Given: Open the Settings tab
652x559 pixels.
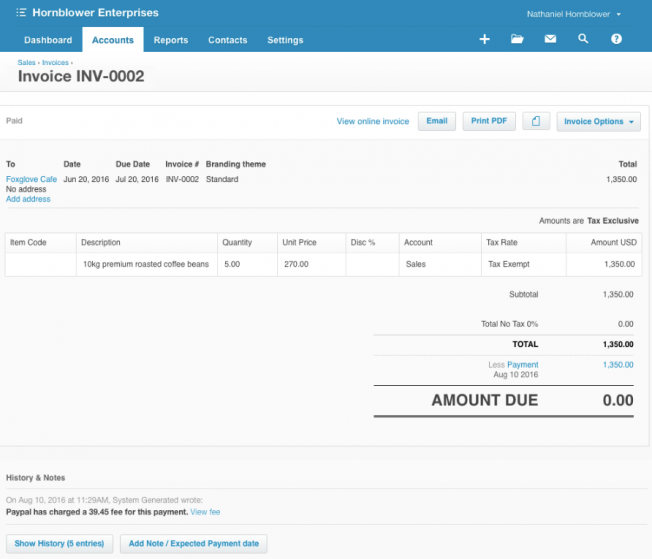Looking at the screenshot, I should (x=285, y=40).
